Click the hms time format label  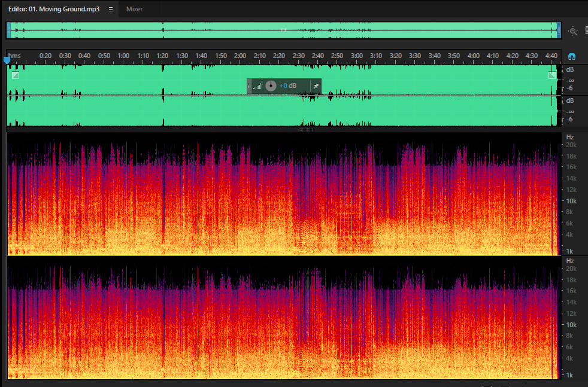[x=14, y=56]
